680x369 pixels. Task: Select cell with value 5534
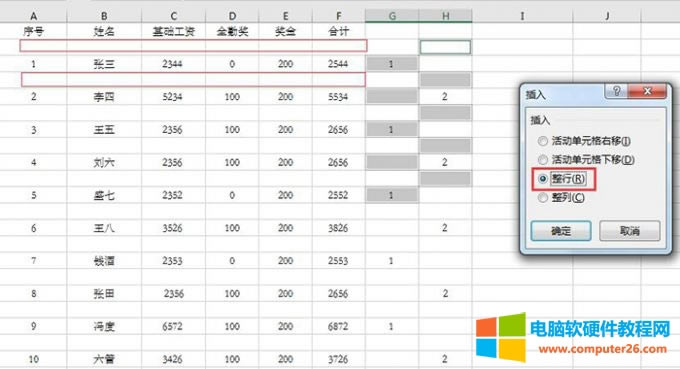(x=339, y=97)
